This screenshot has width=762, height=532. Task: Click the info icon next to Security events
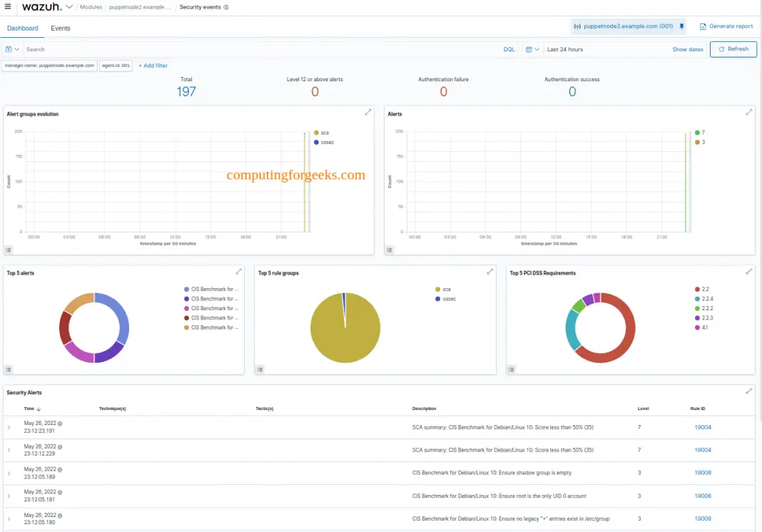(226, 6)
